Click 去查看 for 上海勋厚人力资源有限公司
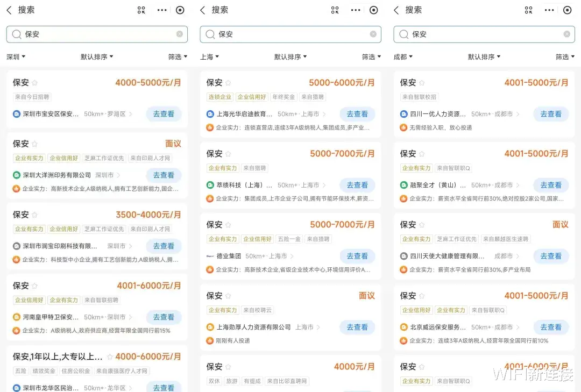Screen dimensions: 581x392 (x=357, y=327)
